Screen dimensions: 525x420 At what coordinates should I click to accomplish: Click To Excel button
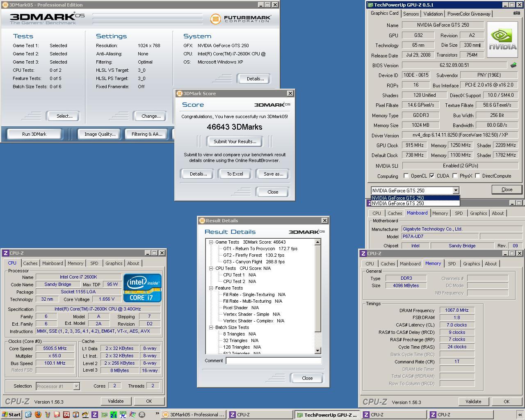(235, 174)
